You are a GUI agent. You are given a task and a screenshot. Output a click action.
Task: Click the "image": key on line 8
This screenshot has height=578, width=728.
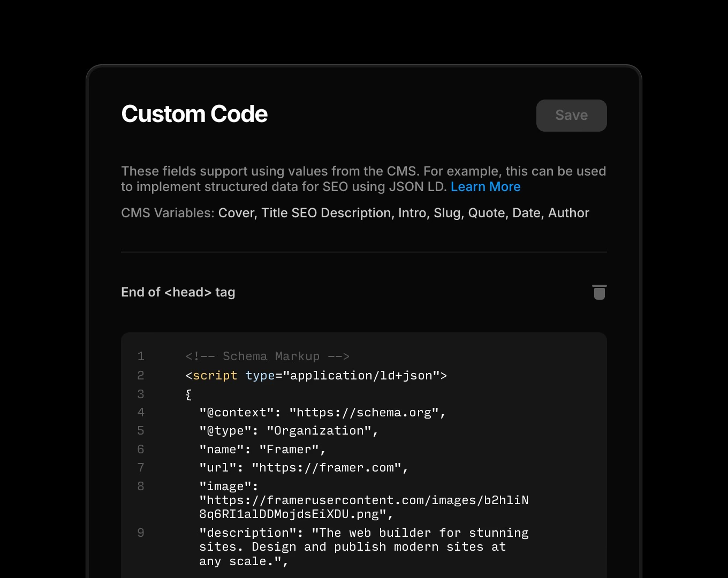point(229,486)
